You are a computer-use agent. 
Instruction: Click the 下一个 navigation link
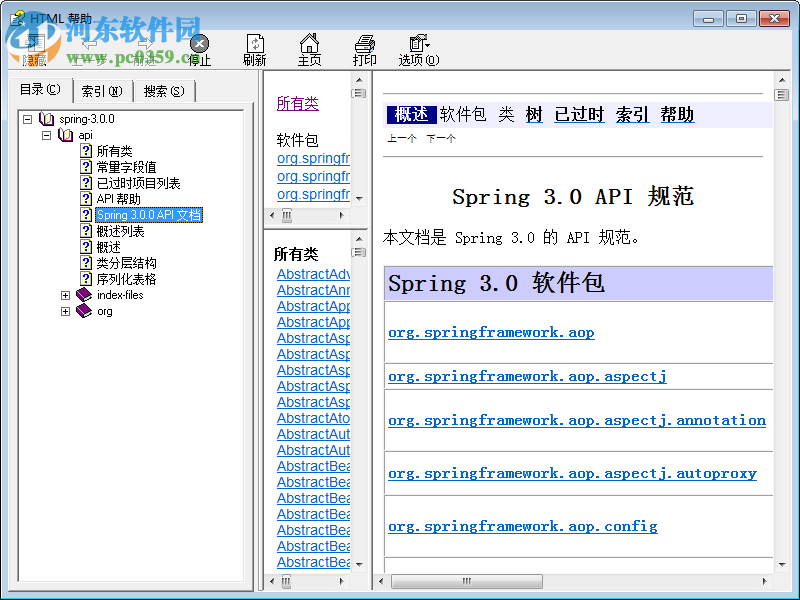439,137
